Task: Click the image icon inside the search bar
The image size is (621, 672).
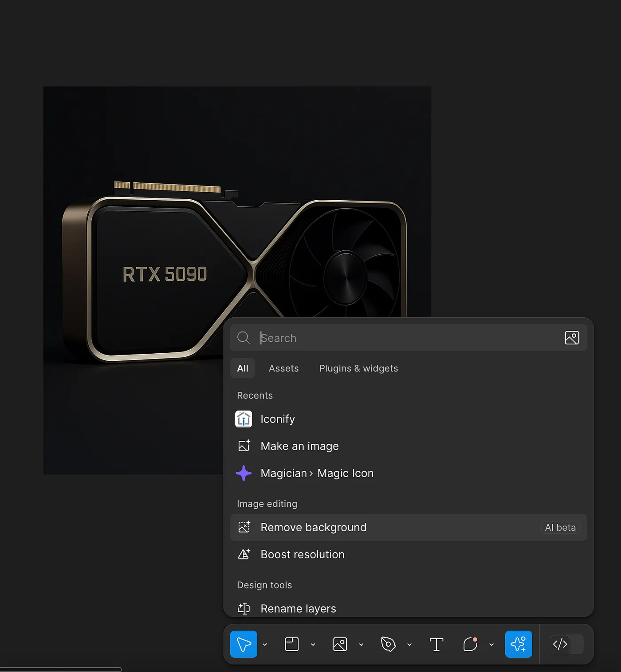Action: click(572, 338)
